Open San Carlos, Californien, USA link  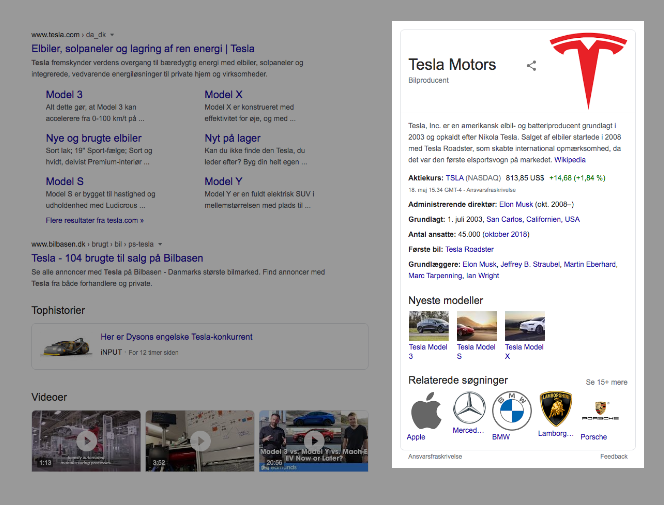533,219
